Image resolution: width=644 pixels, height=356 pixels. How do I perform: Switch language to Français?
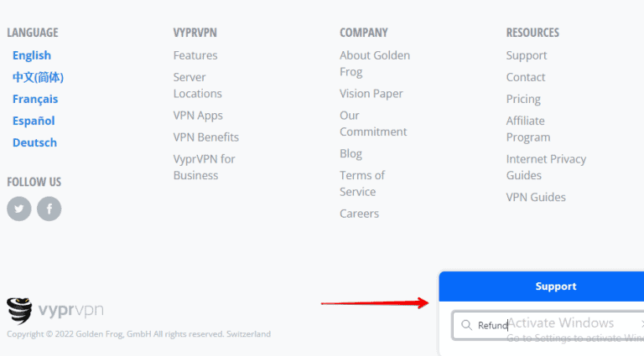point(35,99)
